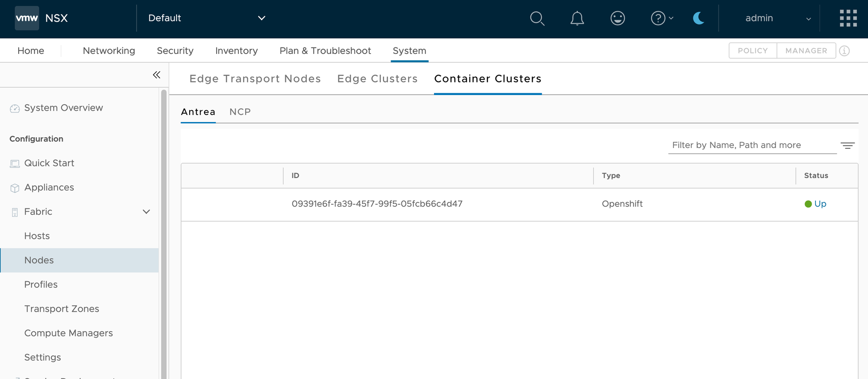Viewport: 868px width, 379px height.
Task: Open the Edge Transport Nodes tab
Action: [255, 79]
